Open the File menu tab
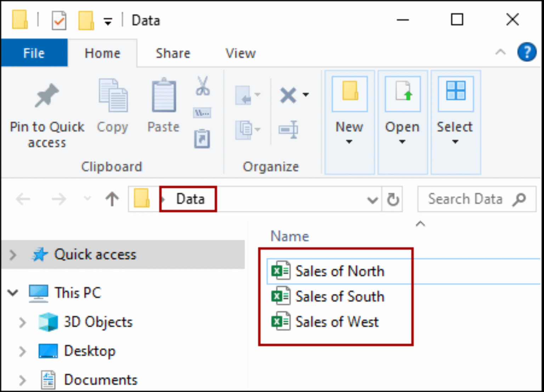 (x=34, y=53)
